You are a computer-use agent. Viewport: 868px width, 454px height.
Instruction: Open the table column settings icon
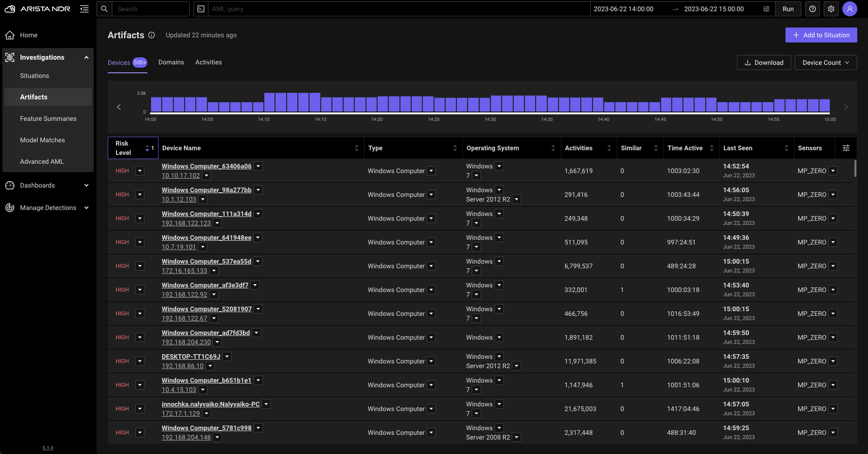tap(846, 148)
